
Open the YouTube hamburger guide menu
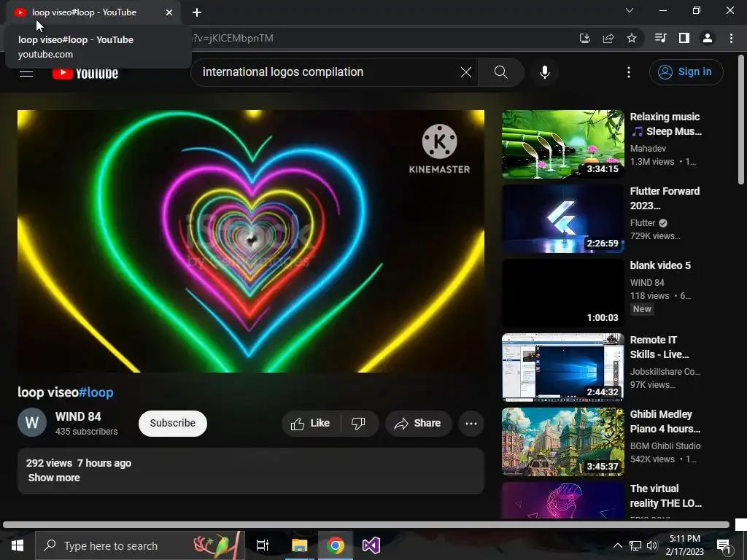pos(26,73)
